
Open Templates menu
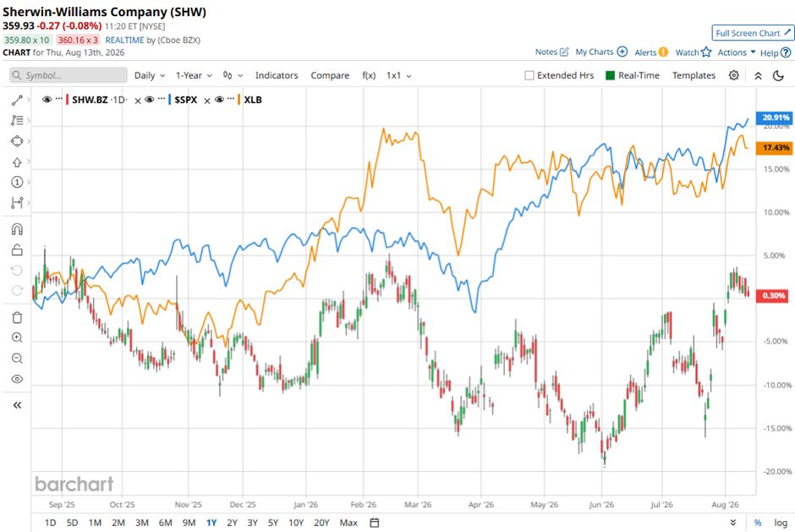click(x=694, y=75)
